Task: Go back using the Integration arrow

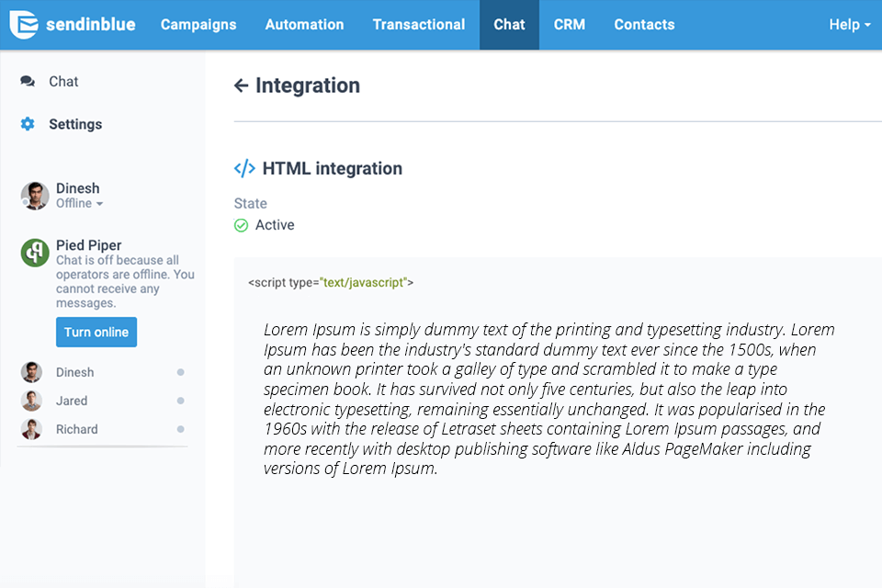Action: (x=242, y=86)
